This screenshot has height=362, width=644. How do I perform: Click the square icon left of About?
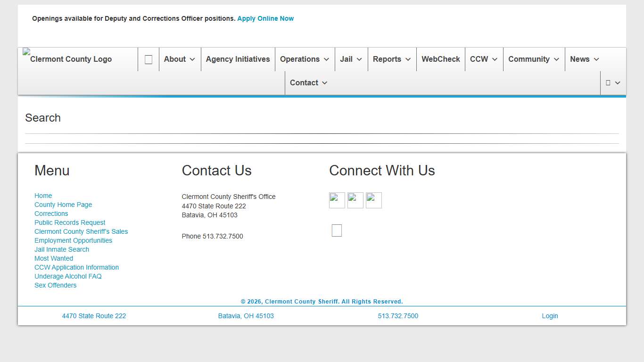(x=149, y=59)
